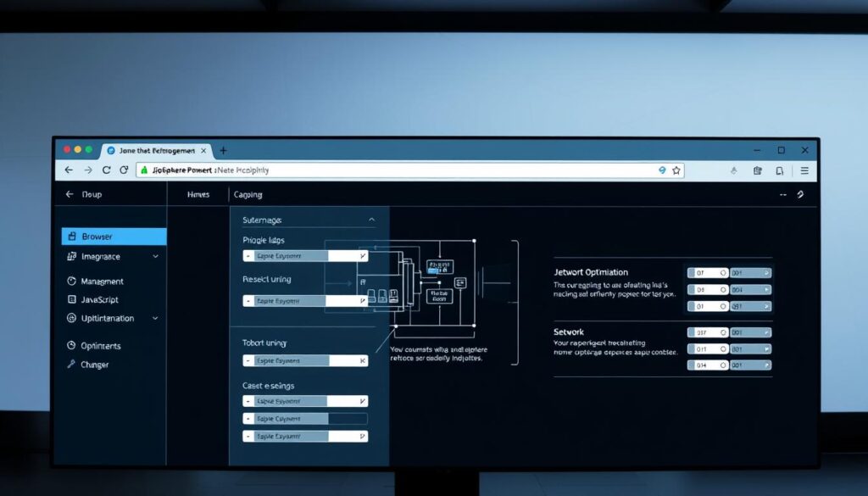Switch to the Himes tab
Viewport: 868px width, 496px height.
coord(198,194)
